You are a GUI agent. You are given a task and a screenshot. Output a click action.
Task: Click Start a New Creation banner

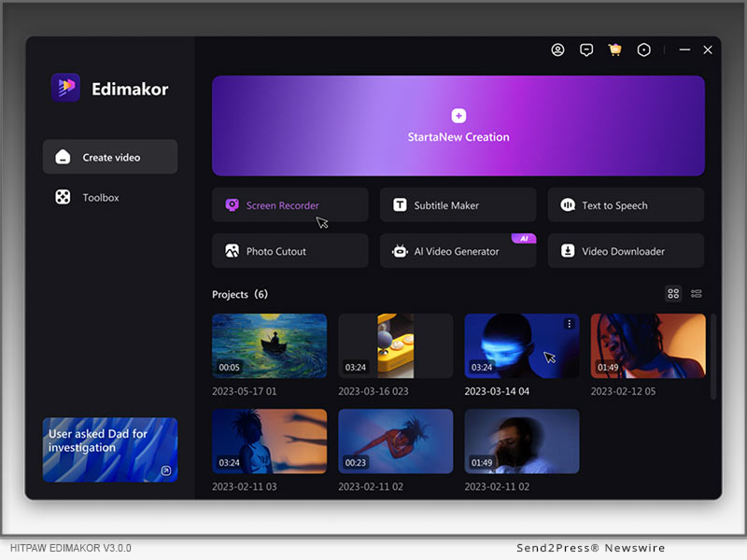tap(458, 126)
